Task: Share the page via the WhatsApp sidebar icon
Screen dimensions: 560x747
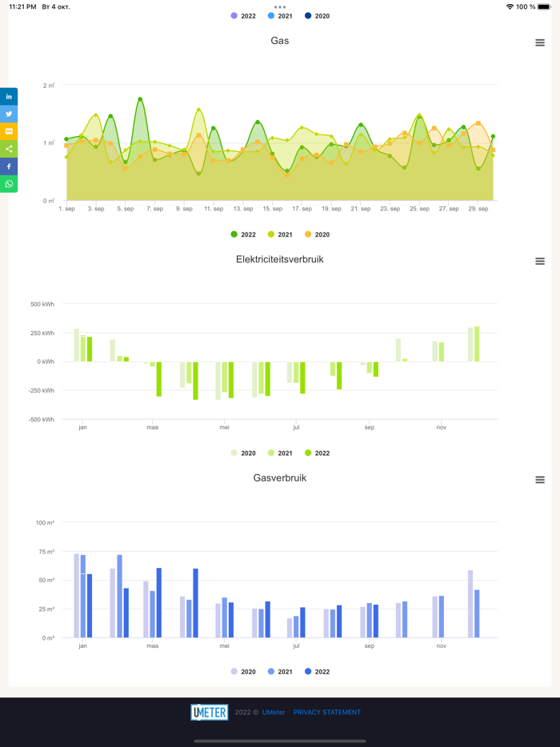Action: (x=9, y=184)
